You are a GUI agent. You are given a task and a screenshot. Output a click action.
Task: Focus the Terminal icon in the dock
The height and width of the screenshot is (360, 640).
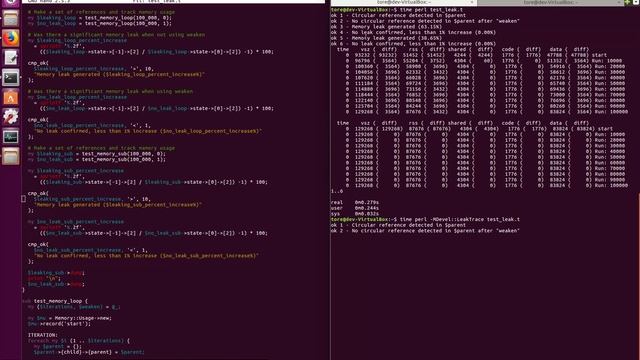[11, 78]
